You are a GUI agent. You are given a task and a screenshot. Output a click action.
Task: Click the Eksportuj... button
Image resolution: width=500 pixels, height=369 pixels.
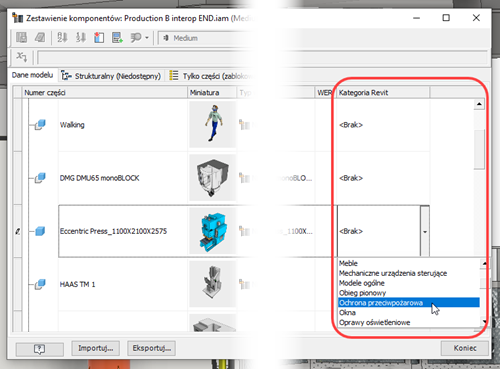tap(152, 348)
